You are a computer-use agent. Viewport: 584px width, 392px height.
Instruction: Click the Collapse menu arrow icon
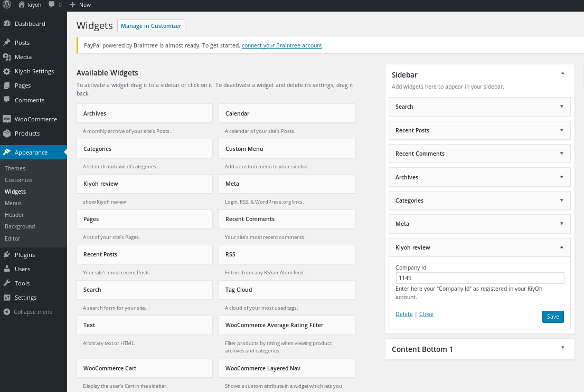7,312
